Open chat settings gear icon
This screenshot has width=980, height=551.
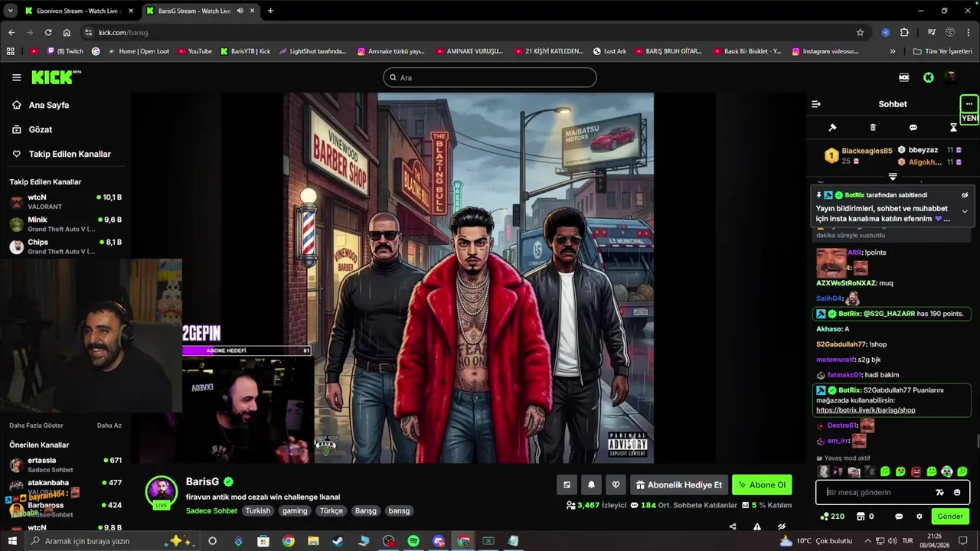(920, 517)
